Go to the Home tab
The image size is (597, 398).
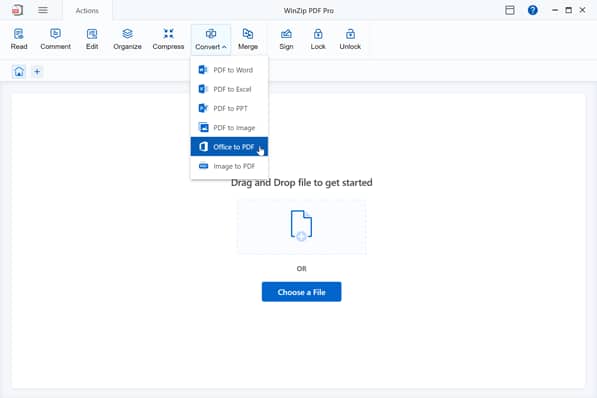click(19, 72)
